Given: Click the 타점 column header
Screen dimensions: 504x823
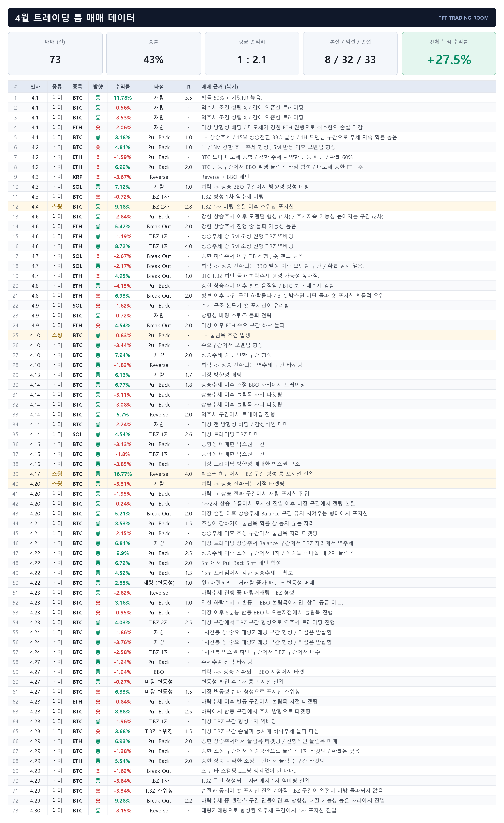Looking at the screenshot, I should click(x=159, y=87).
